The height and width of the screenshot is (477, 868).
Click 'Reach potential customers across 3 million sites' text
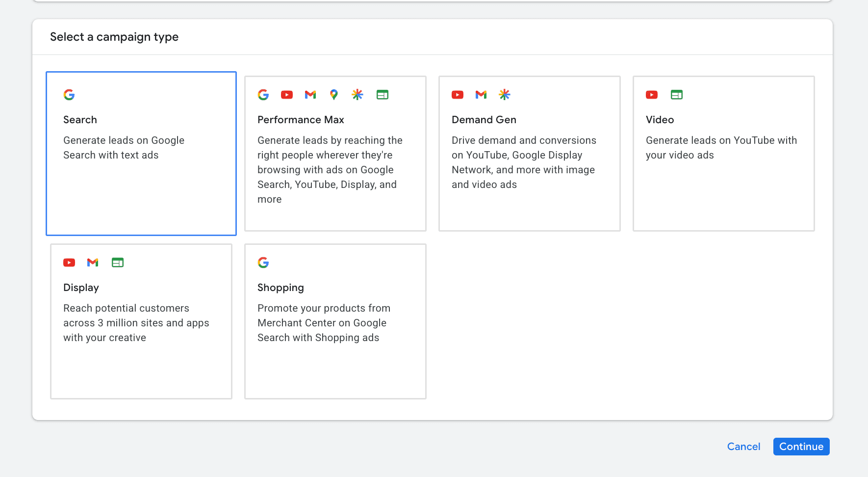136,323
